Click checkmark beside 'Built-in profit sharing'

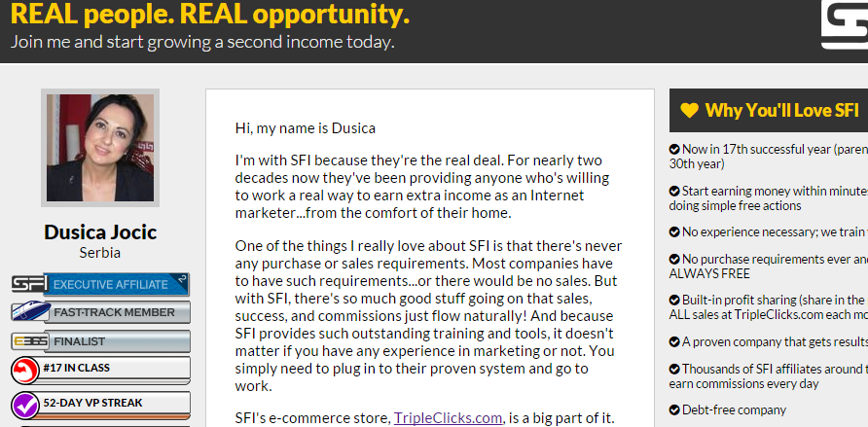click(x=674, y=301)
